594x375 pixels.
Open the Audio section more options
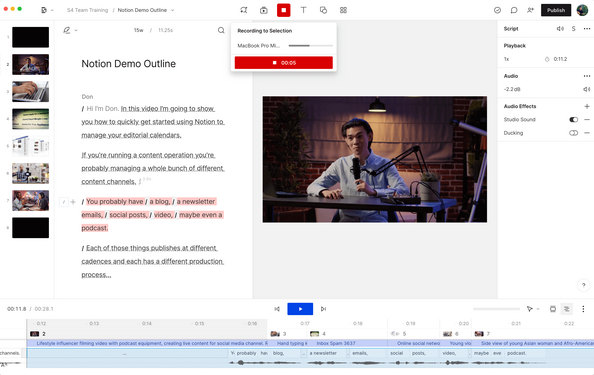coord(587,76)
